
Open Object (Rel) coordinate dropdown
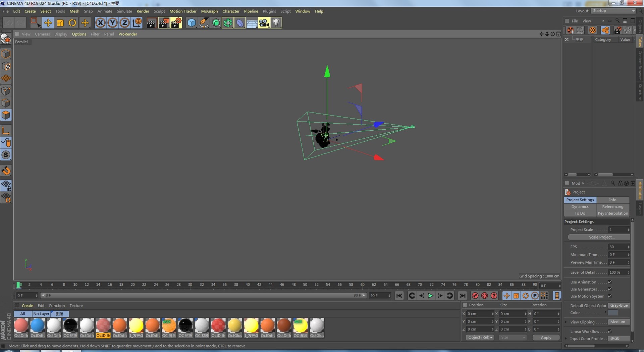[480, 338]
